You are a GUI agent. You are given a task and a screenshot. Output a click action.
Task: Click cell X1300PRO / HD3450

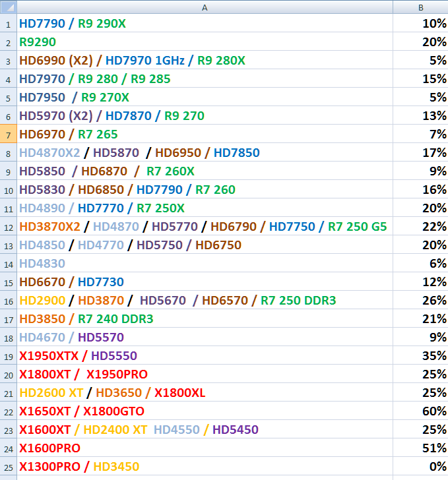(205, 467)
